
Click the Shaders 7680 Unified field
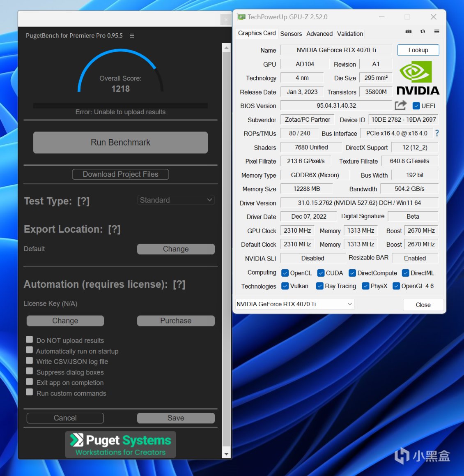tap(311, 148)
